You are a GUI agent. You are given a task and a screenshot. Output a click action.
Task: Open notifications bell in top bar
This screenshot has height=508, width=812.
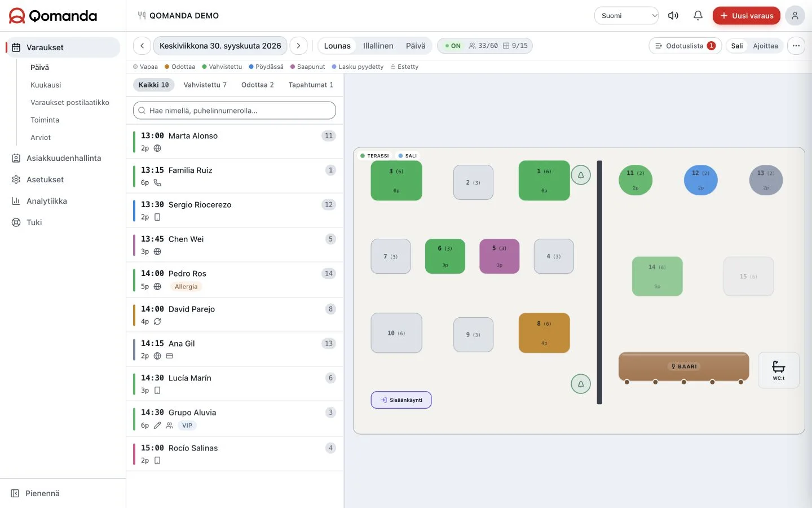[x=698, y=16]
